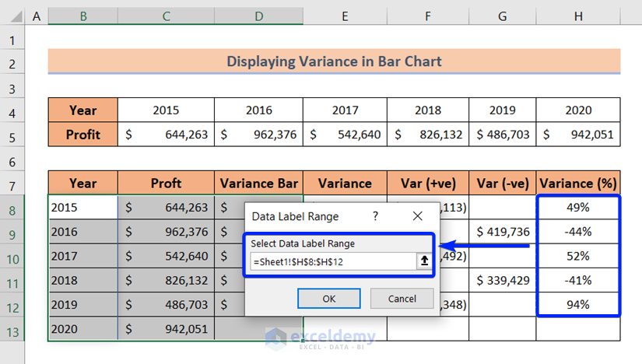Click the 94% variance cell
This screenshot has width=642, height=364.
[x=578, y=305]
